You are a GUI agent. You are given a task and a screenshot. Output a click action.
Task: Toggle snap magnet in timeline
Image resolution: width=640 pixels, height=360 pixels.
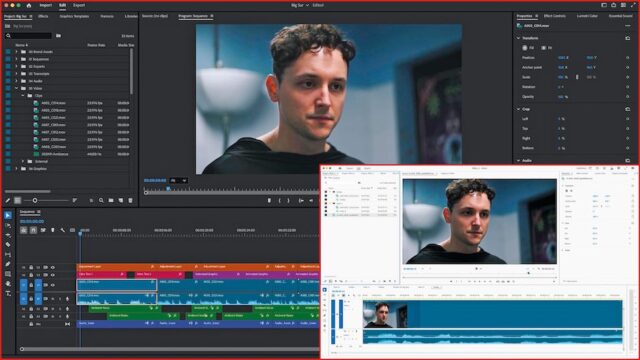33,230
